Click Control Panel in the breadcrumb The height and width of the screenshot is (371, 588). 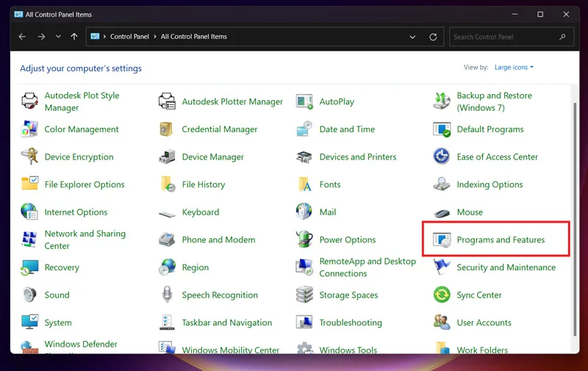tap(129, 36)
